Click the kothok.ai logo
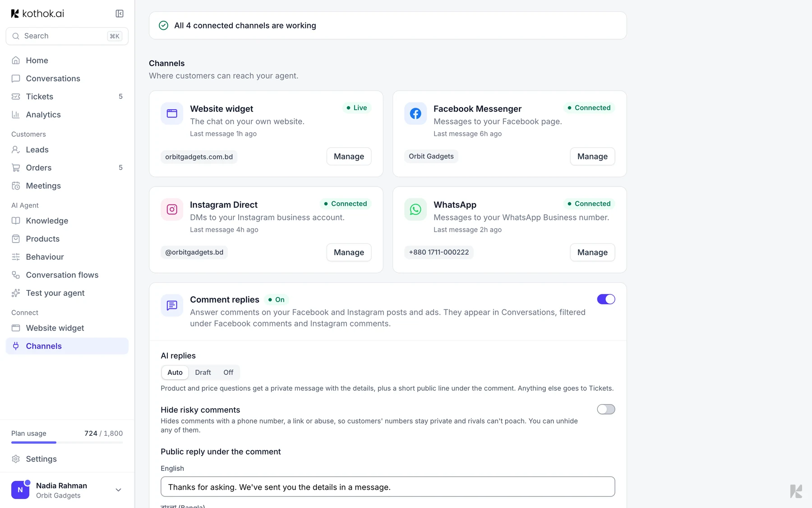Viewport: 812px width, 508px height. coord(37,14)
